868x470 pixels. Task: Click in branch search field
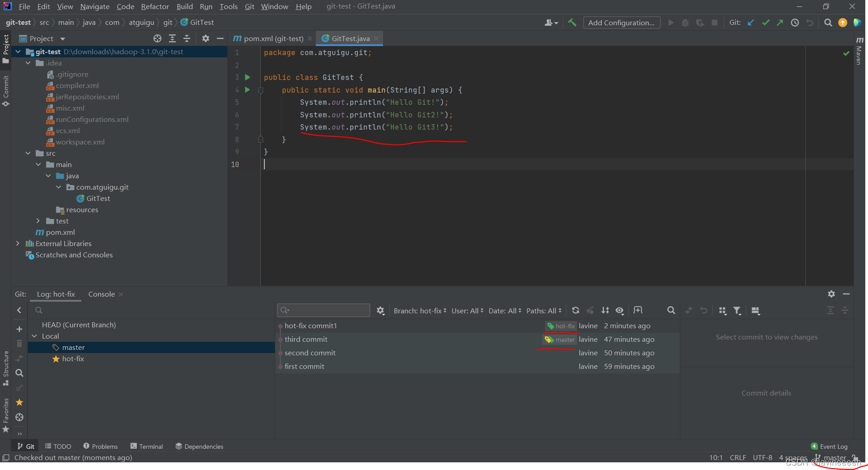(x=153, y=310)
